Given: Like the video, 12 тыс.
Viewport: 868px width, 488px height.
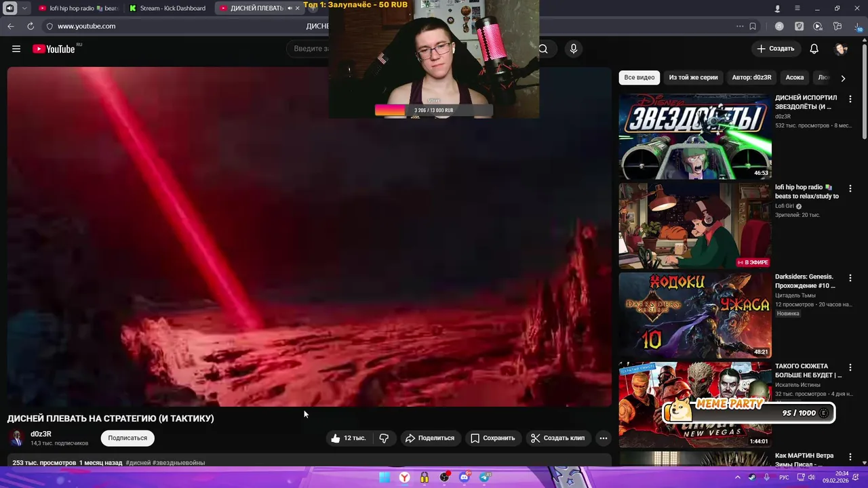Looking at the screenshot, I should tap(349, 439).
